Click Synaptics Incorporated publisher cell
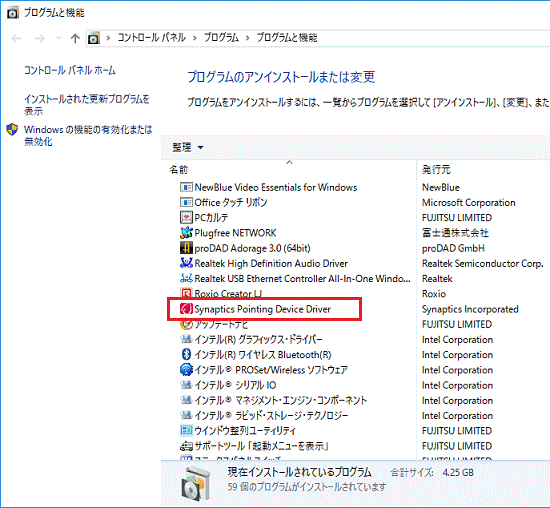This screenshot has height=508, width=550. click(x=470, y=309)
